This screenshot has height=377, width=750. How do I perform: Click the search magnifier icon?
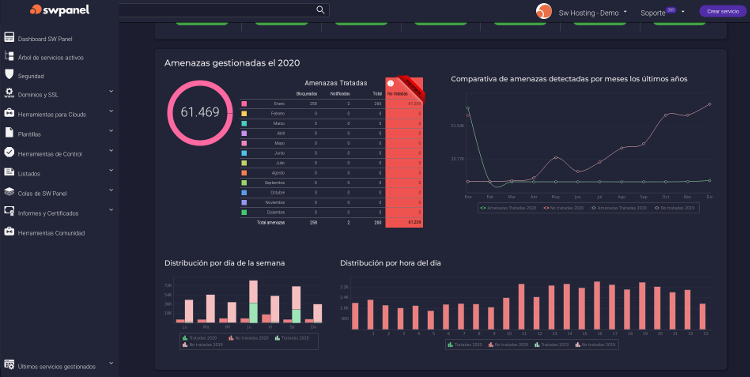click(320, 10)
